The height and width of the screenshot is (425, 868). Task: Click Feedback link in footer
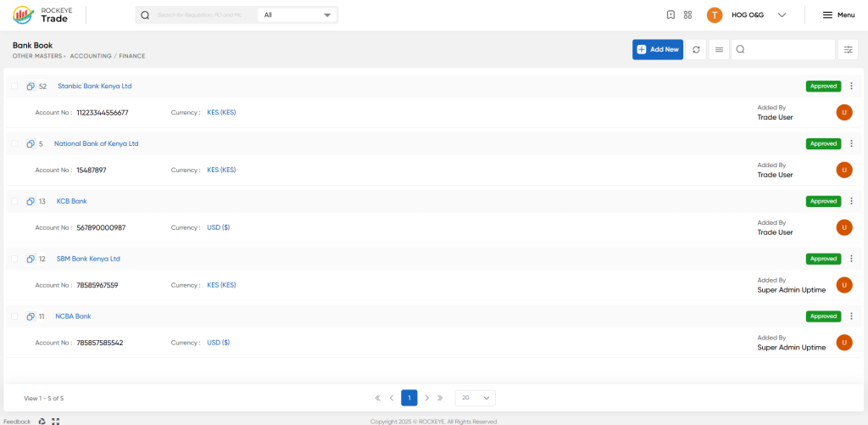point(17,422)
